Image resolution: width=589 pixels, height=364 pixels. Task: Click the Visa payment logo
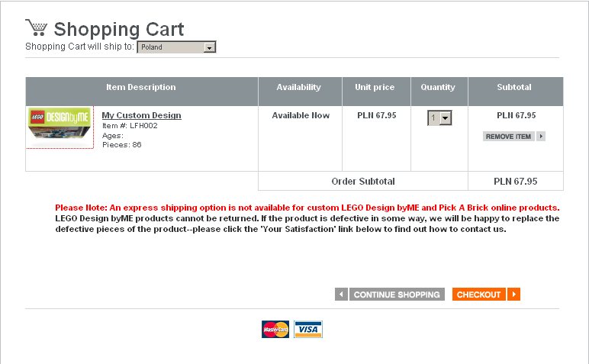pos(308,329)
